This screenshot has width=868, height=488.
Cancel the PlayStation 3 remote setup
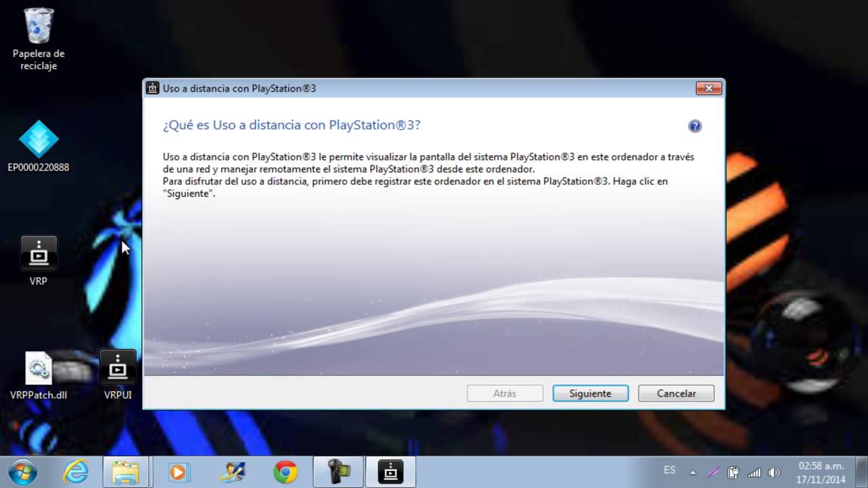(676, 393)
